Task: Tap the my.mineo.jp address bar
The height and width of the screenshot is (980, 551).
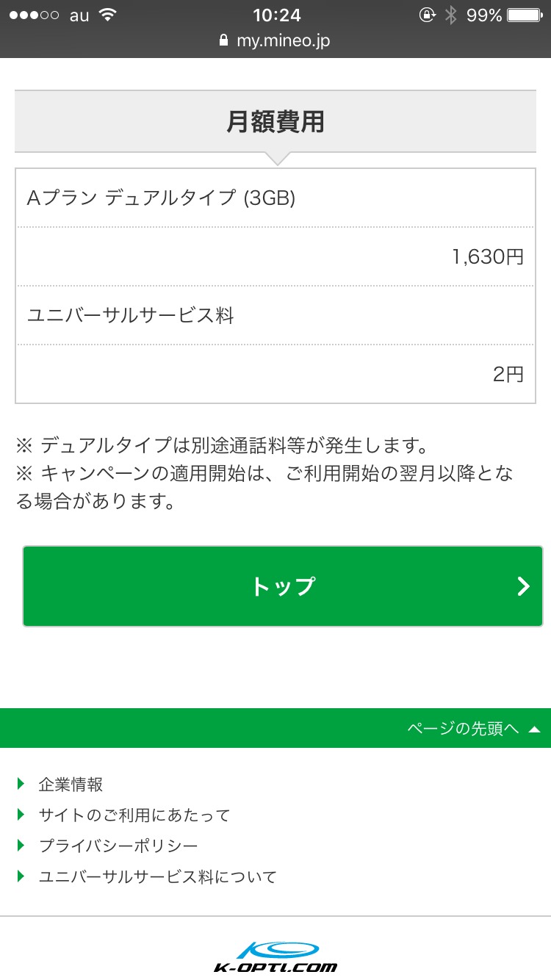Action: (283, 41)
